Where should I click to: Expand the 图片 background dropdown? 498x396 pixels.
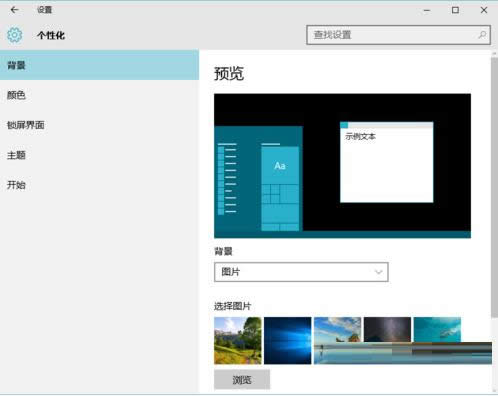click(301, 272)
